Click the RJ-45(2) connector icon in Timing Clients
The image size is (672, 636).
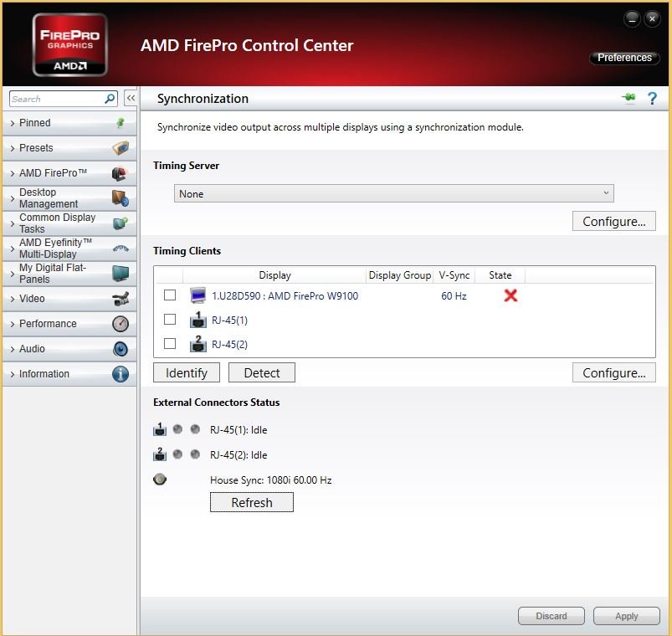coord(197,344)
